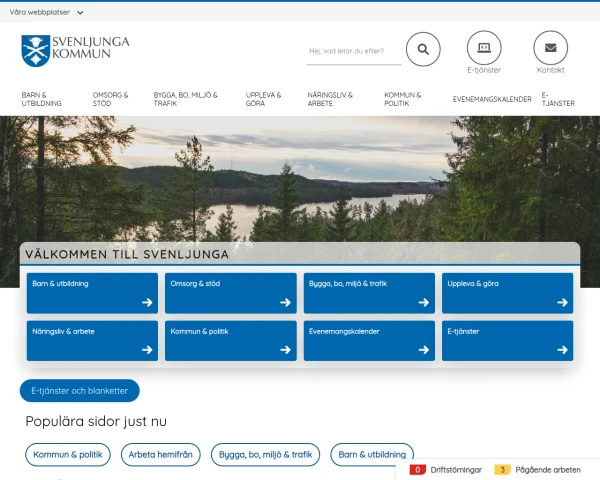This screenshot has width=600, height=480.
Task: Open the Omsorg & stöd nav menu
Action: (x=111, y=99)
